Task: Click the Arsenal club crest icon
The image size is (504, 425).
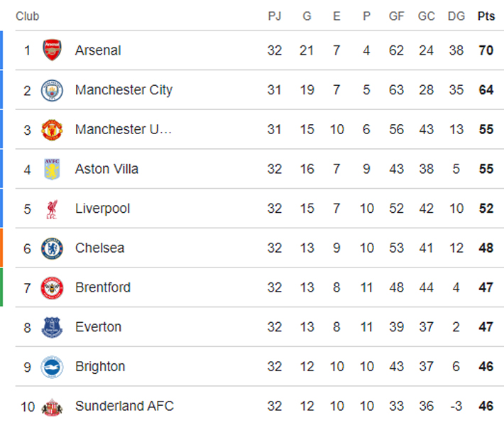Action: [52, 50]
